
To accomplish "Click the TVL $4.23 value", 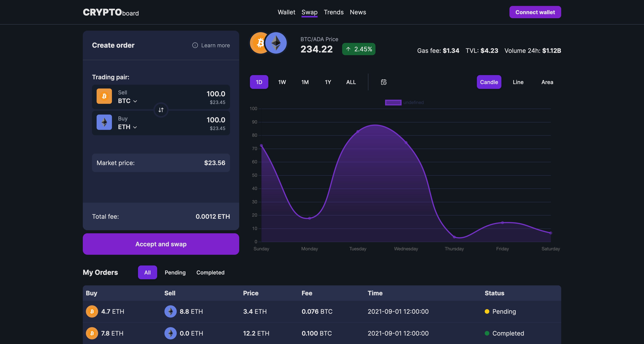I will pyautogui.click(x=489, y=51).
